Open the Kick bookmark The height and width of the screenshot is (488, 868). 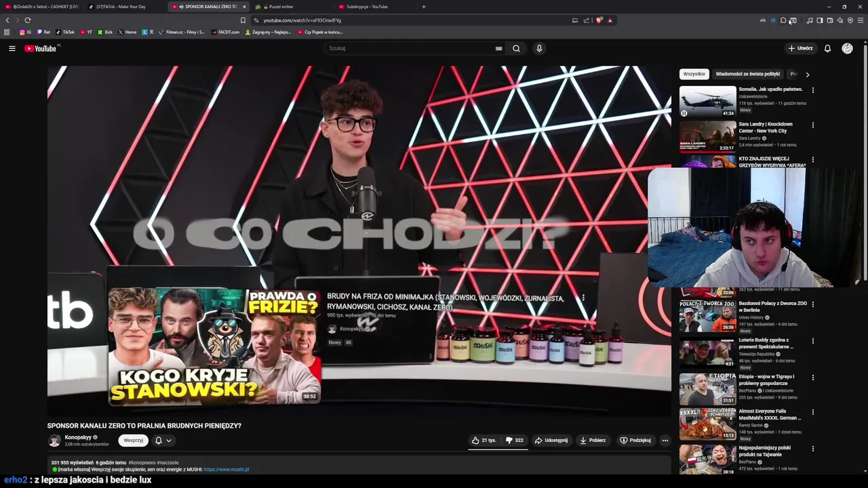[105, 32]
